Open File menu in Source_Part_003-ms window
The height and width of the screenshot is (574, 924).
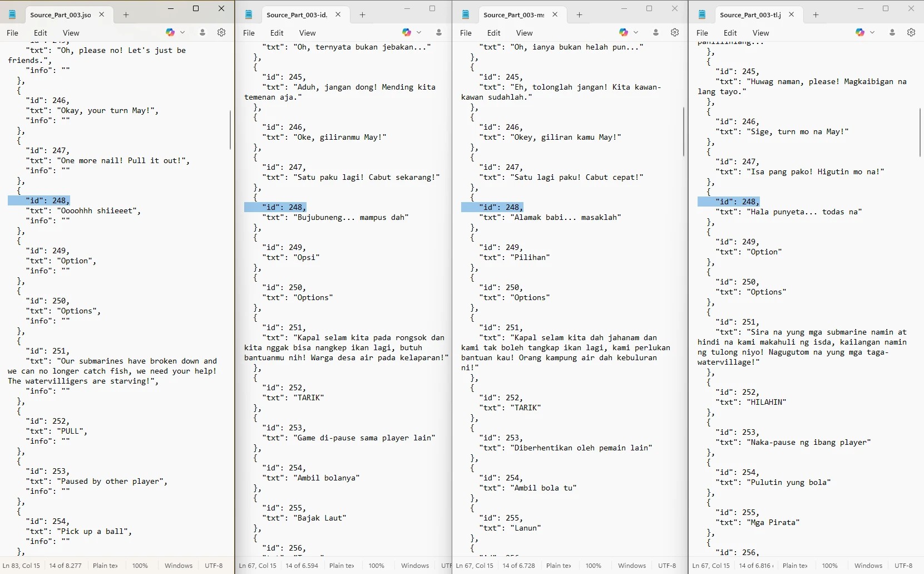(466, 33)
